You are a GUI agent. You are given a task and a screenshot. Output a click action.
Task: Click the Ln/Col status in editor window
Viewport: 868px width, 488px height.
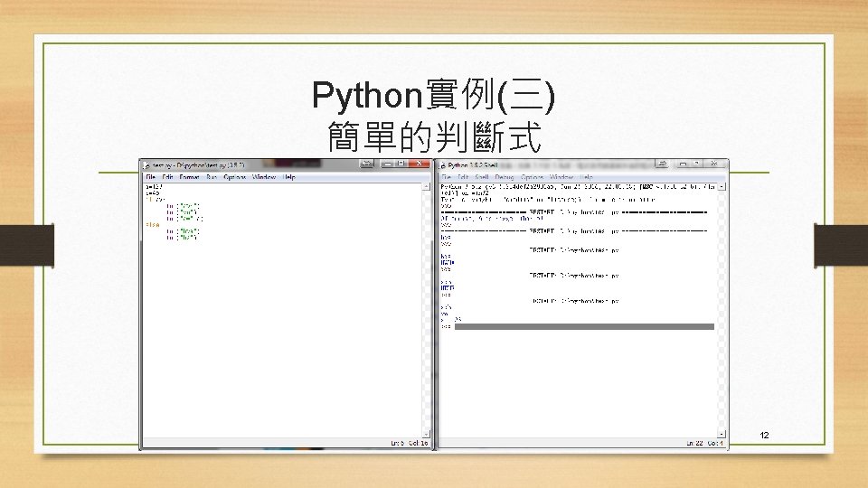[x=410, y=443]
